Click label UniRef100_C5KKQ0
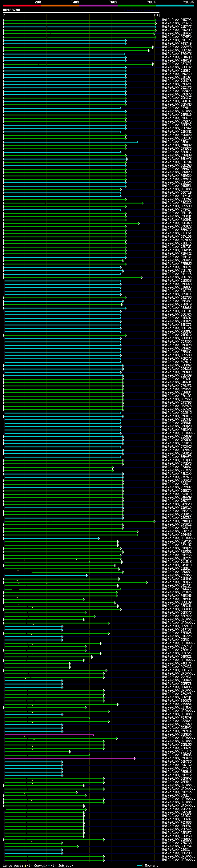The image size is (197, 868). 177,521
